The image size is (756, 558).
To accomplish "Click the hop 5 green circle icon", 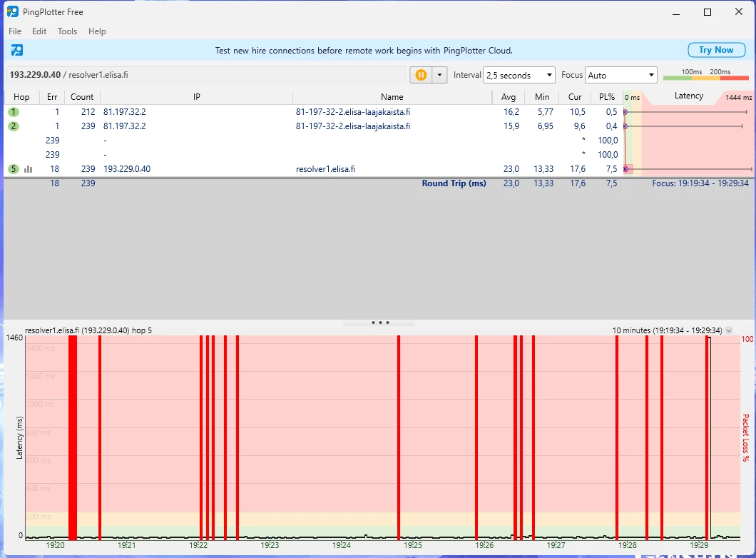I will coord(14,169).
